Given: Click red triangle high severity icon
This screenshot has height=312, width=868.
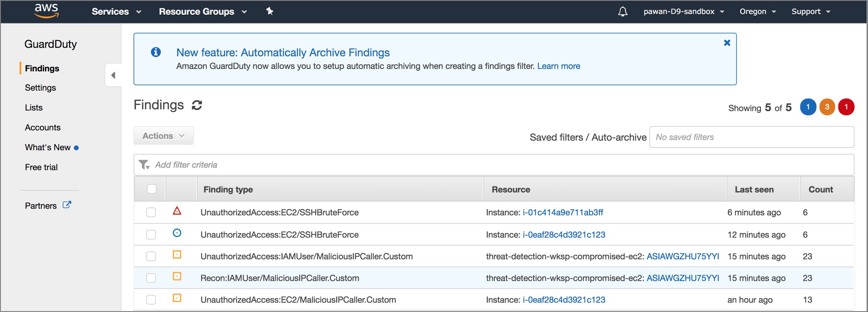Looking at the screenshot, I should point(177,211).
